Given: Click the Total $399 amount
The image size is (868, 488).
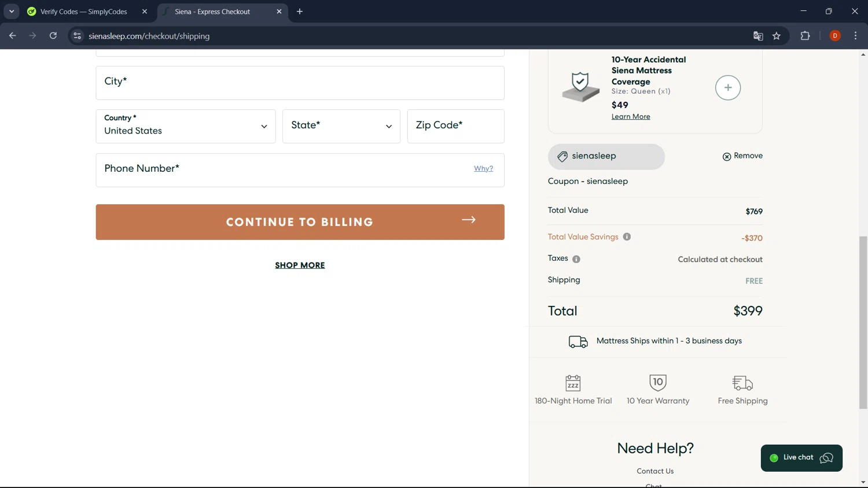Looking at the screenshot, I should tap(748, 311).
